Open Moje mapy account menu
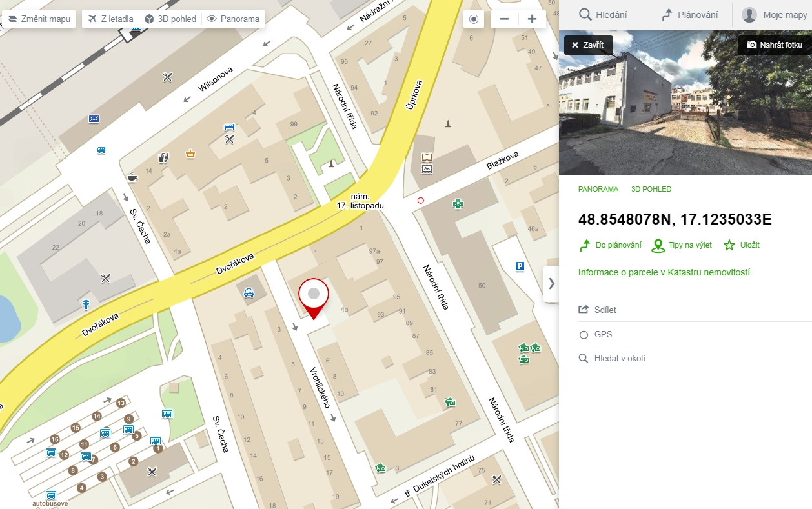 tap(775, 15)
